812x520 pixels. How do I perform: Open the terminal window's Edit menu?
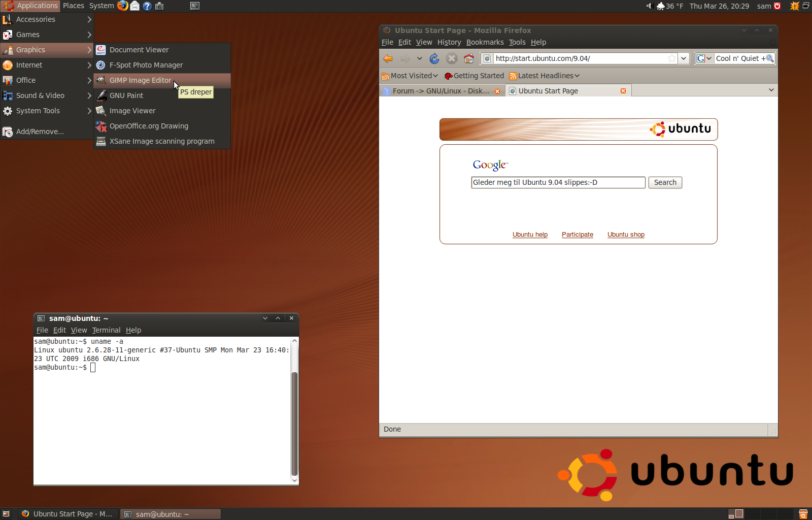click(x=59, y=330)
